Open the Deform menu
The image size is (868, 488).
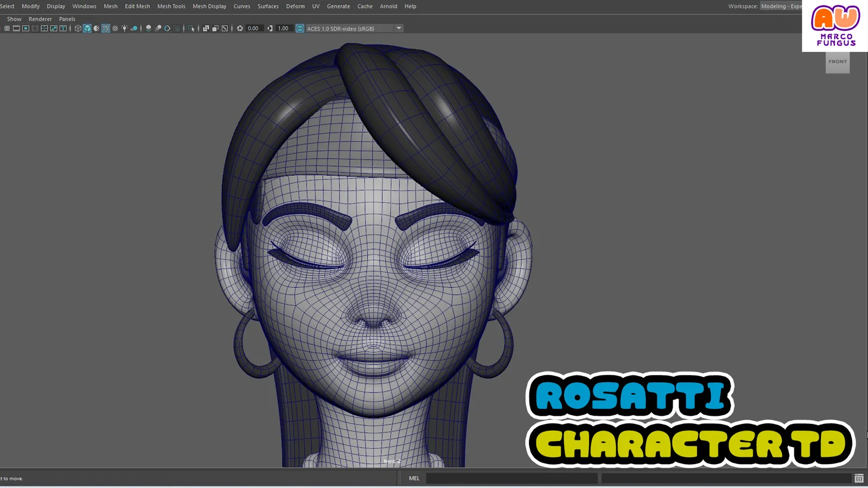click(x=295, y=7)
